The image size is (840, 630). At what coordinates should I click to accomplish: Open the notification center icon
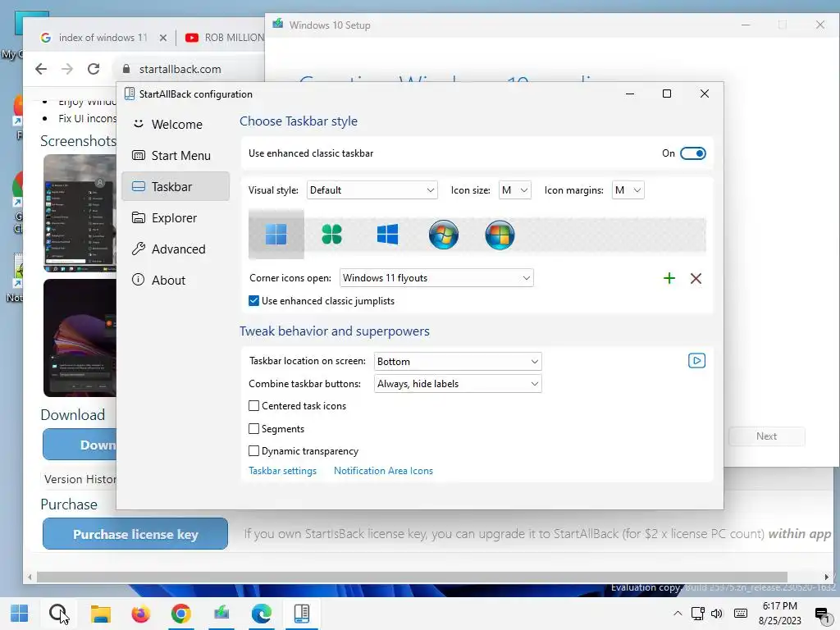click(x=822, y=614)
